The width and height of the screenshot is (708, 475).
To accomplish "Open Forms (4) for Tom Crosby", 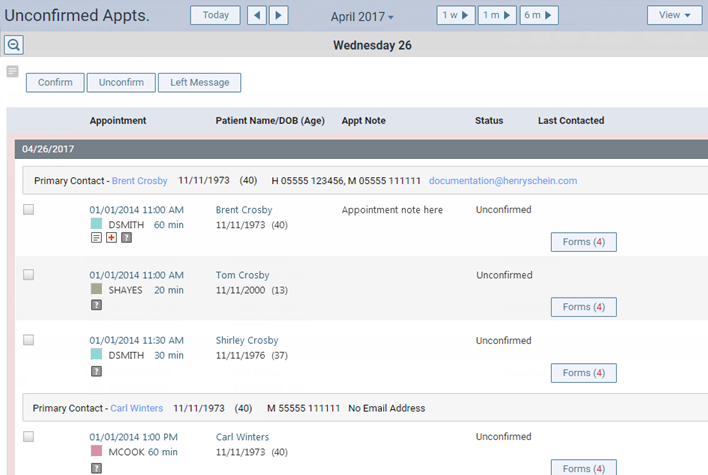I will click(583, 307).
